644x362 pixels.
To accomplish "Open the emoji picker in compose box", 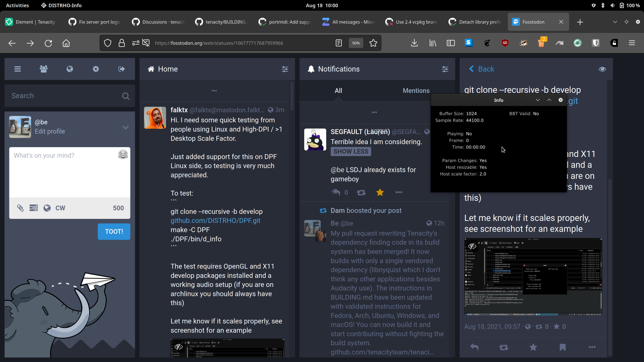I will (x=123, y=155).
